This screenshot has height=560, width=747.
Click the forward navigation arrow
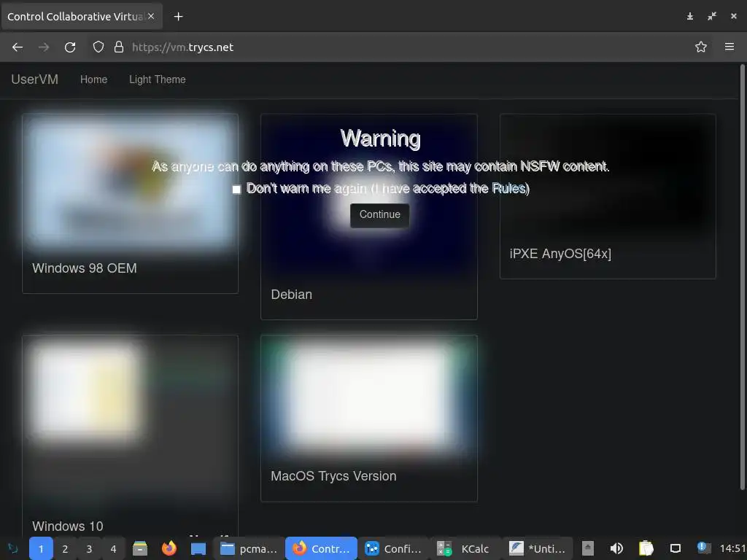(44, 47)
